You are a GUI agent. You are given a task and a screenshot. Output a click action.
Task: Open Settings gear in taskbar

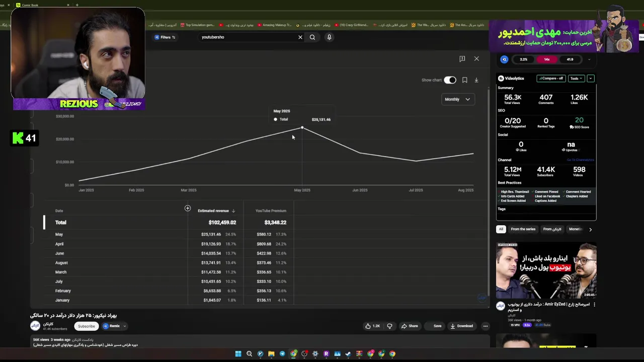(x=315, y=353)
